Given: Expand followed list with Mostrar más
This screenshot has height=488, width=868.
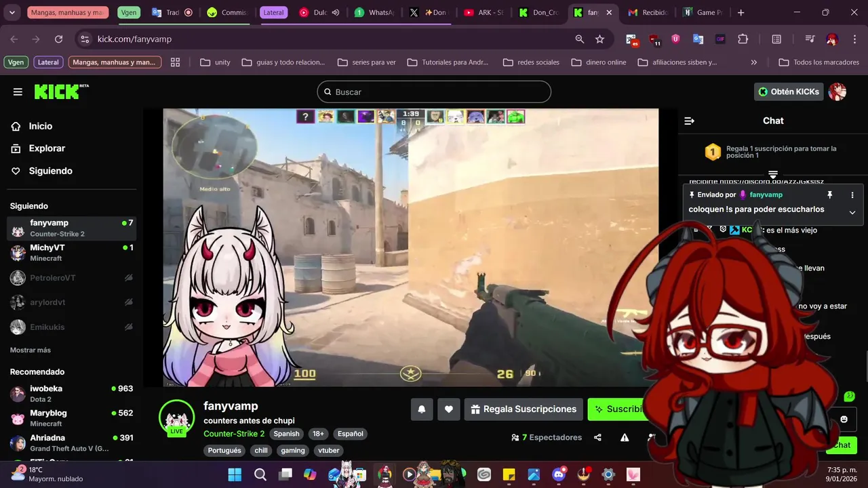Looking at the screenshot, I should pos(31,350).
